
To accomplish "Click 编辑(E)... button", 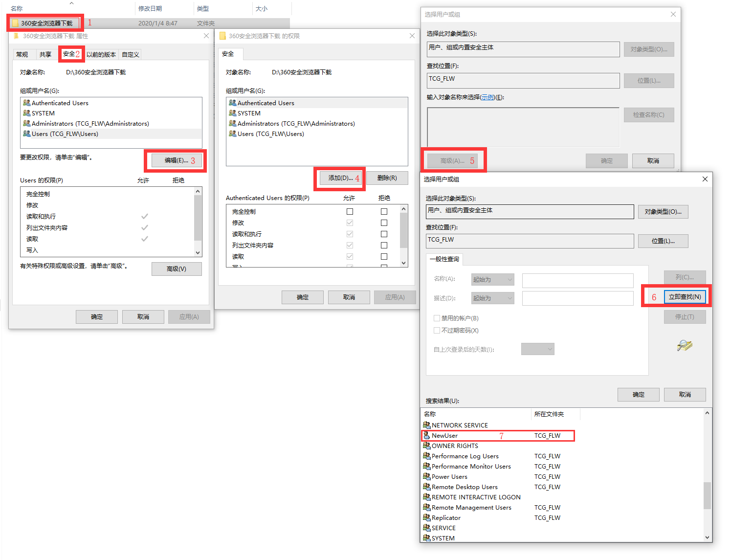I will click(x=177, y=160).
